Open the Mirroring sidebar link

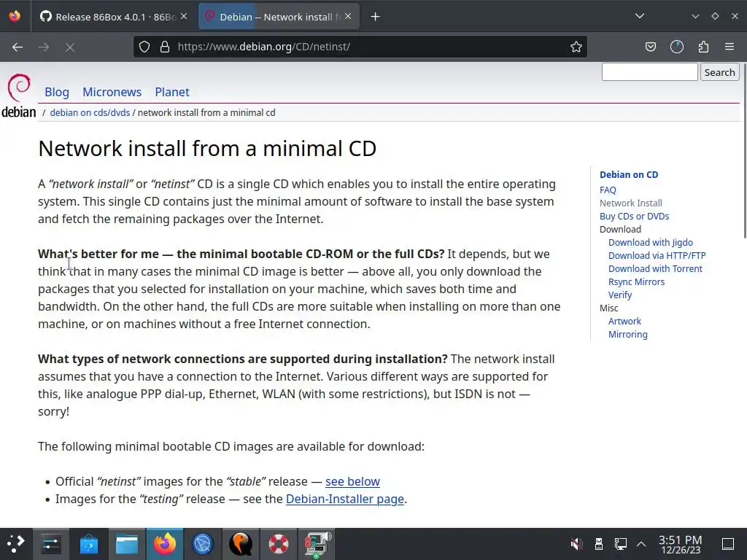pos(628,335)
